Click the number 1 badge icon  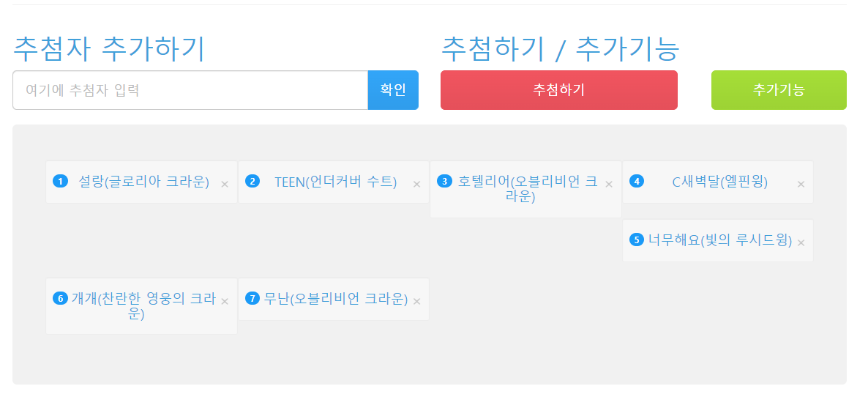click(60, 181)
